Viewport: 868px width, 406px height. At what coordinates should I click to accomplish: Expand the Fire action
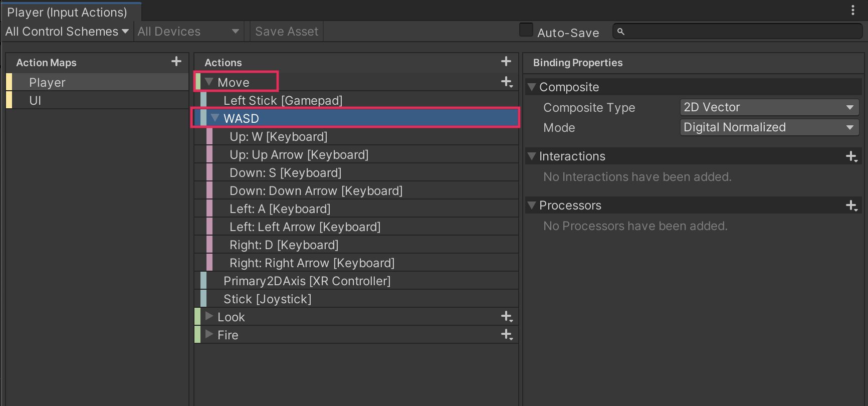[x=209, y=335]
